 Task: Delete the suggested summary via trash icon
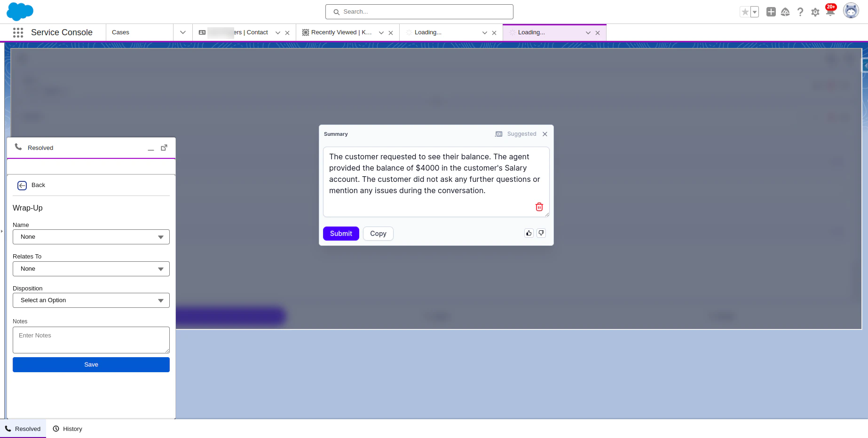click(x=539, y=207)
